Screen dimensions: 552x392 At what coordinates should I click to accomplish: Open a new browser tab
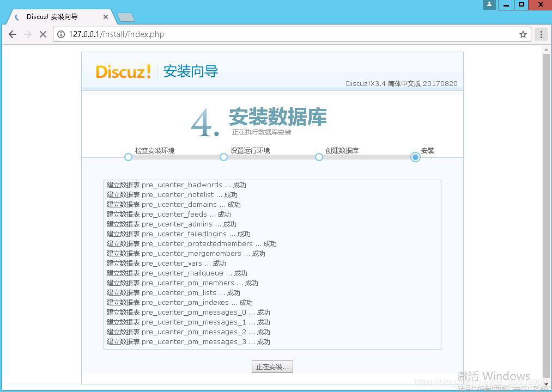125,17
